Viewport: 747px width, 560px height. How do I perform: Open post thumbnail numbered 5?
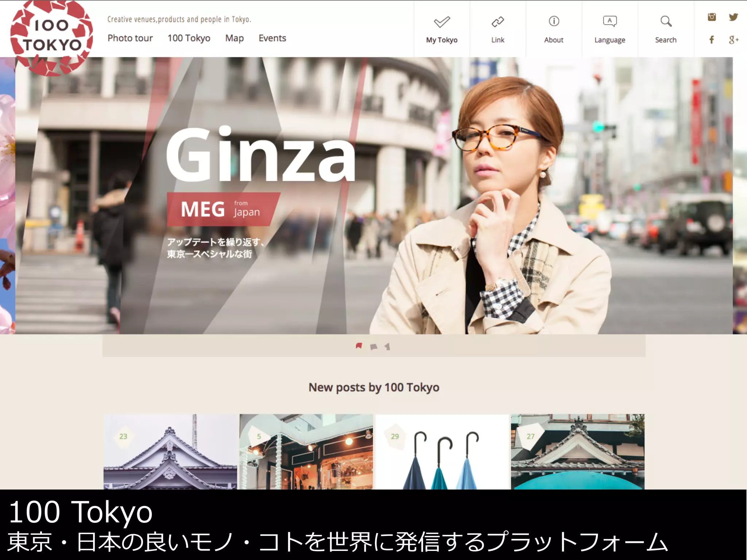coord(306,451)
